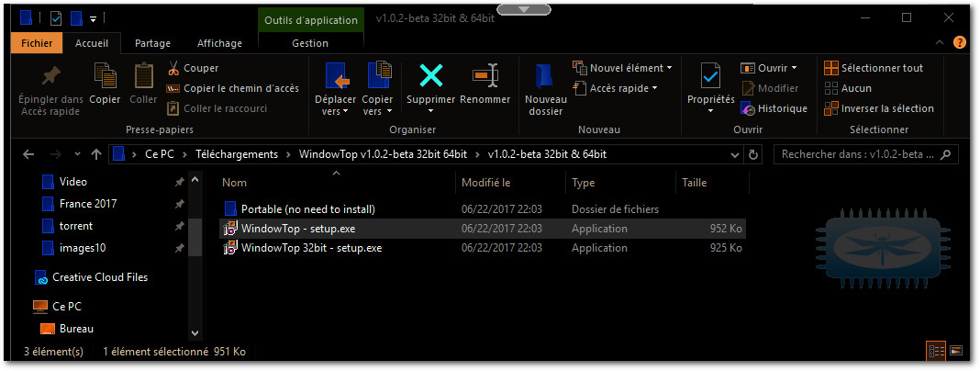Viewport: 980px width, 371px height.
Task: Create a Nouveau dossier
Action: [546, 89]
